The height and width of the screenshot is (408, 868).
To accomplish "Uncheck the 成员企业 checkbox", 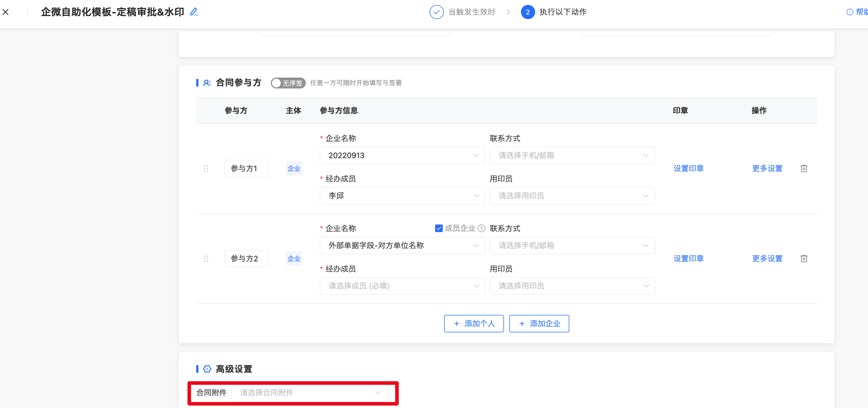I will click(438, 229).
